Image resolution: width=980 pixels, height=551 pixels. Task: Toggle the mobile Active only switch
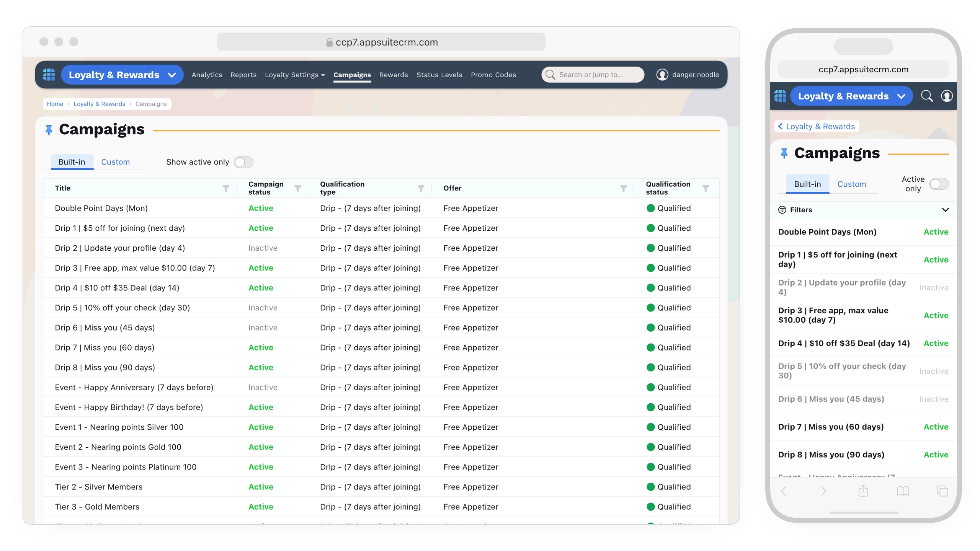coord(939,184)
